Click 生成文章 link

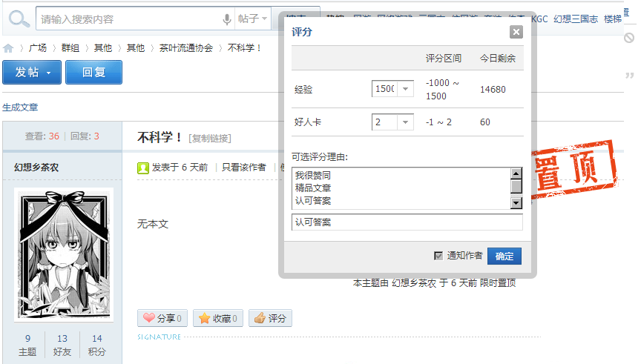click(20, 107)
